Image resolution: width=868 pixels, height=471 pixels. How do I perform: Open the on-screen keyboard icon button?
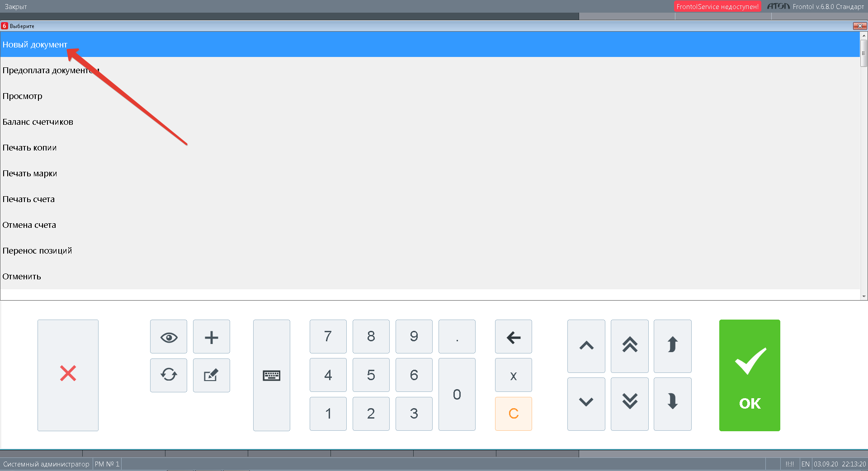[x=272, y=375]
